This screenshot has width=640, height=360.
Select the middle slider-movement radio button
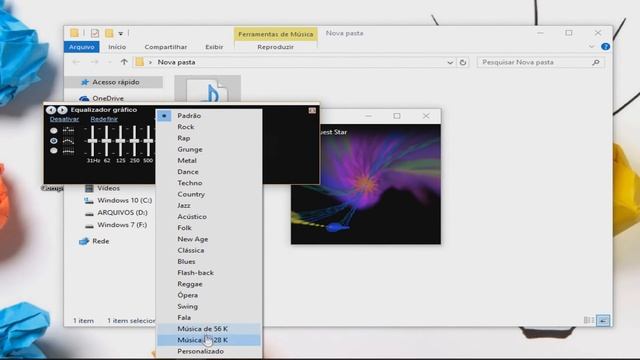[x=54, y=141]
